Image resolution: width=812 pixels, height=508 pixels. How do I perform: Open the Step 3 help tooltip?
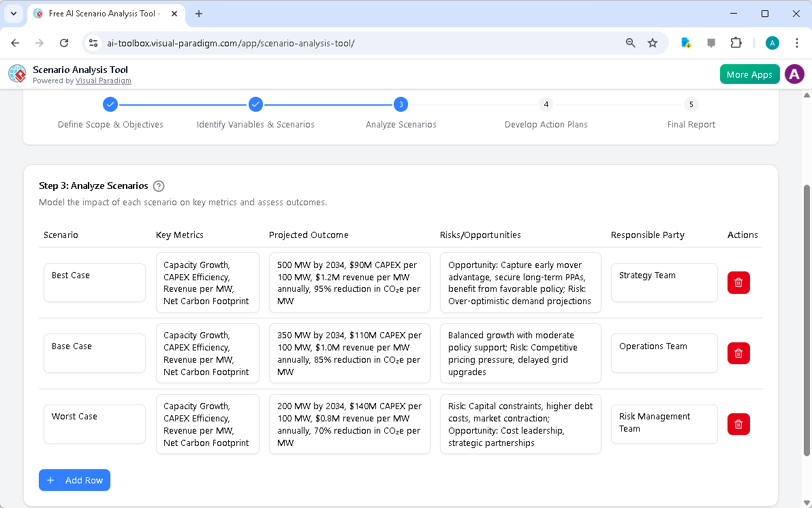point(158,185)
